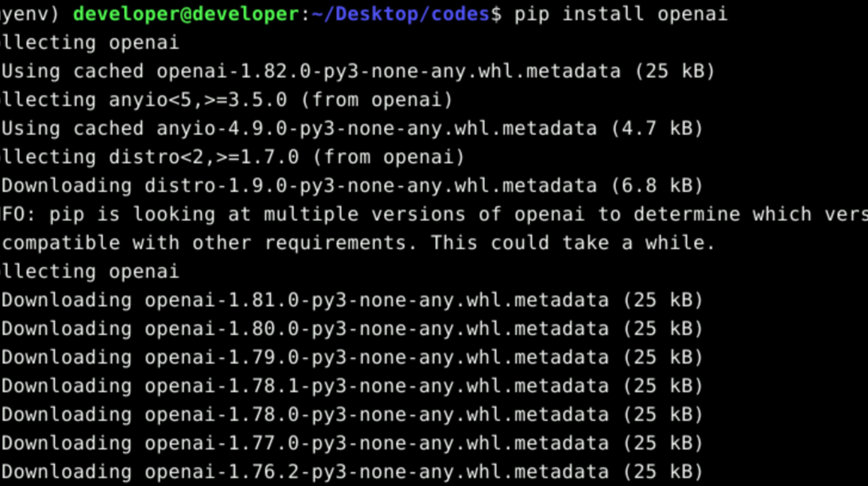Click the "pip install openai" command text

(621, 14)
